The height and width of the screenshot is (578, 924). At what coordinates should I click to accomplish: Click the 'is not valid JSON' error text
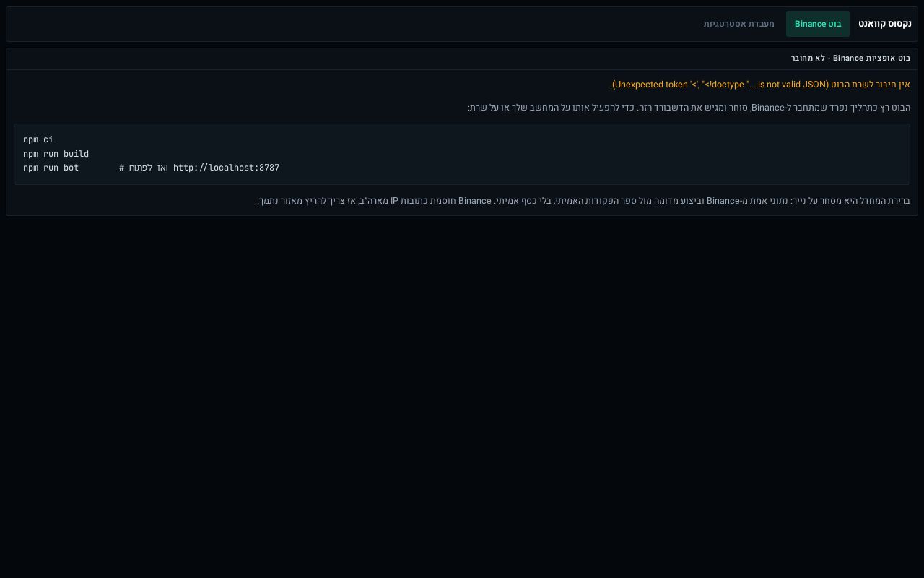point(792,85)
